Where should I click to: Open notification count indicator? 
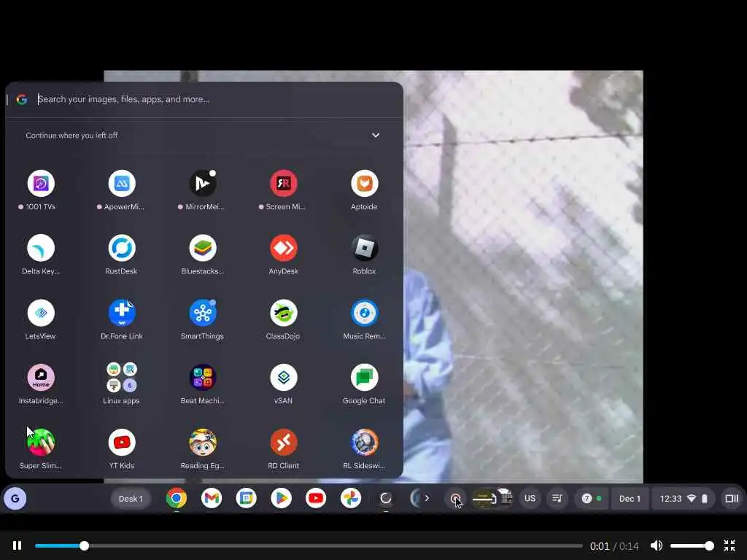(x=591, y=499)
